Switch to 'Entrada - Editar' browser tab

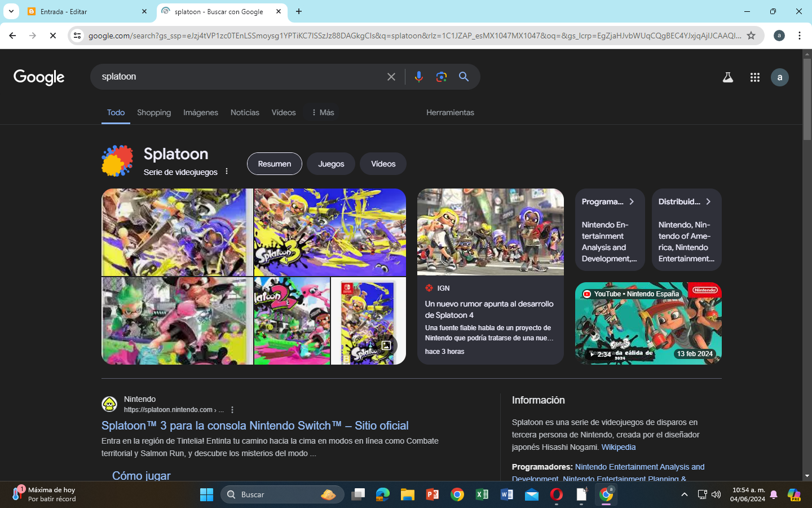(87, 11)
